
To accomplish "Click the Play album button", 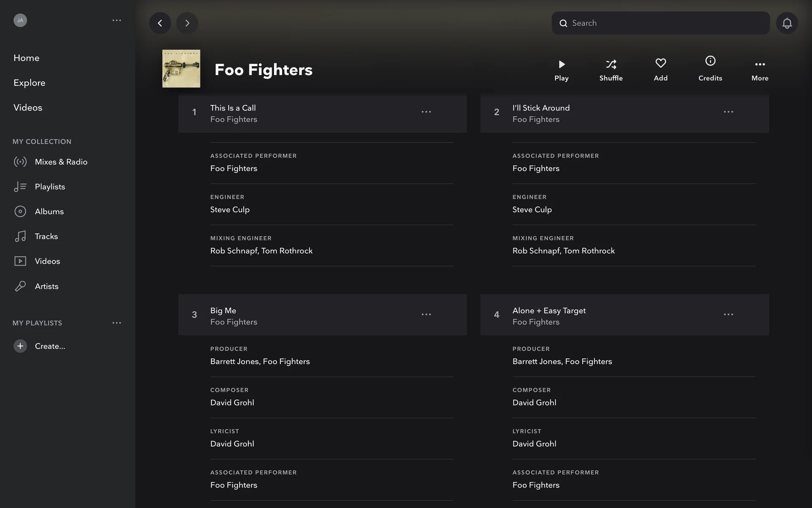I will click(561, 69).
